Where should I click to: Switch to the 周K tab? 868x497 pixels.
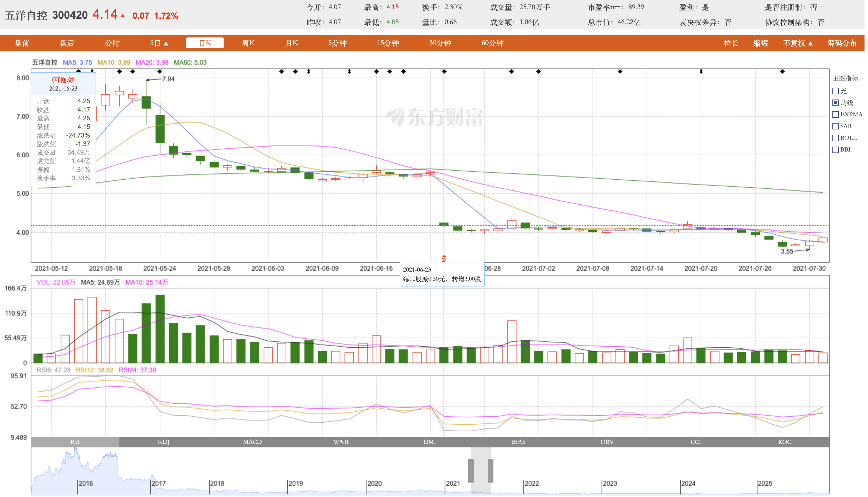point(249,43)
